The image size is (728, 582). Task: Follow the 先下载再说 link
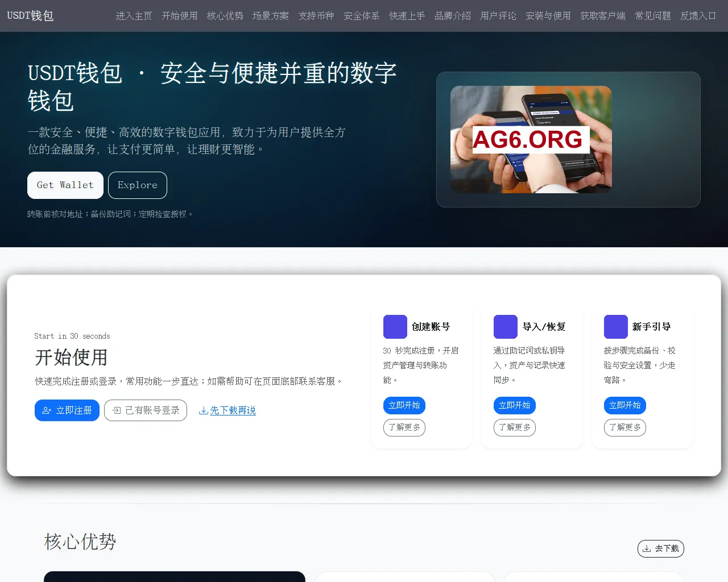227,410
